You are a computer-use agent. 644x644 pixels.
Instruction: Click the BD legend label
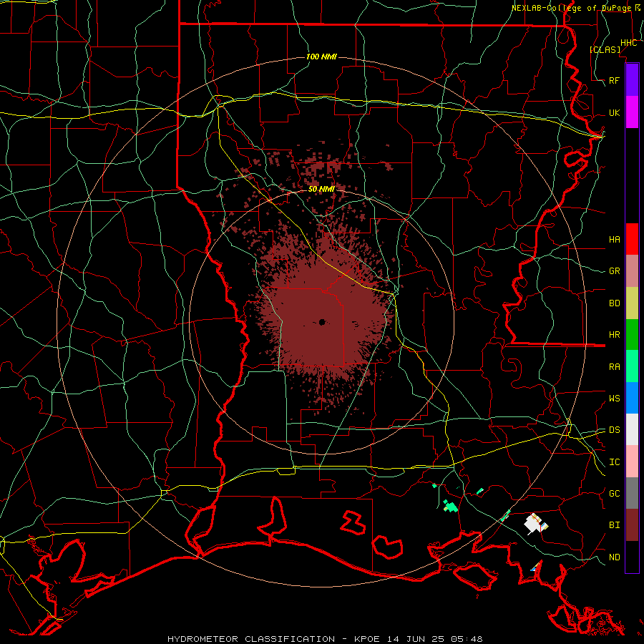coord(614,303)
